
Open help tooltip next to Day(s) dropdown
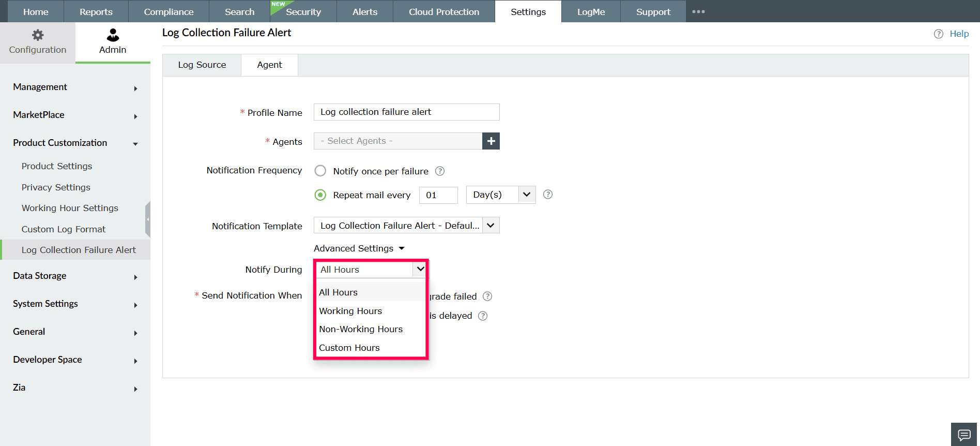pos(548,195)
